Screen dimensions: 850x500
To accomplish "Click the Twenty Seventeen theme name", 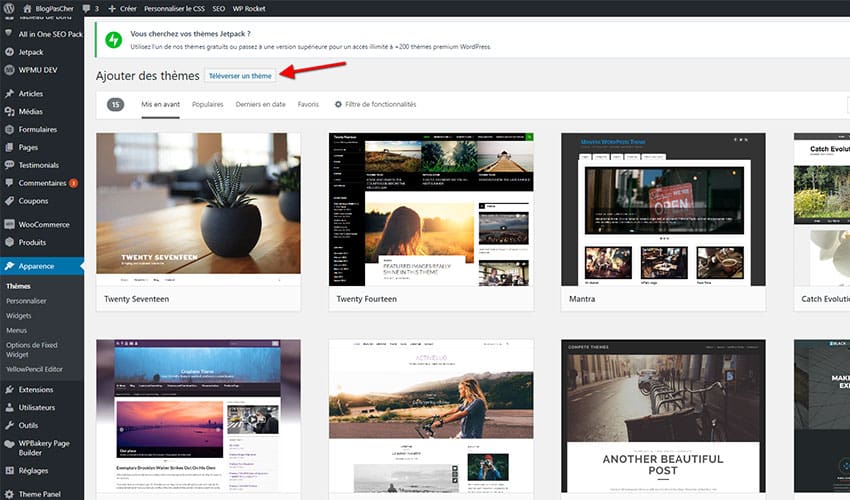I will click(137, 299).
